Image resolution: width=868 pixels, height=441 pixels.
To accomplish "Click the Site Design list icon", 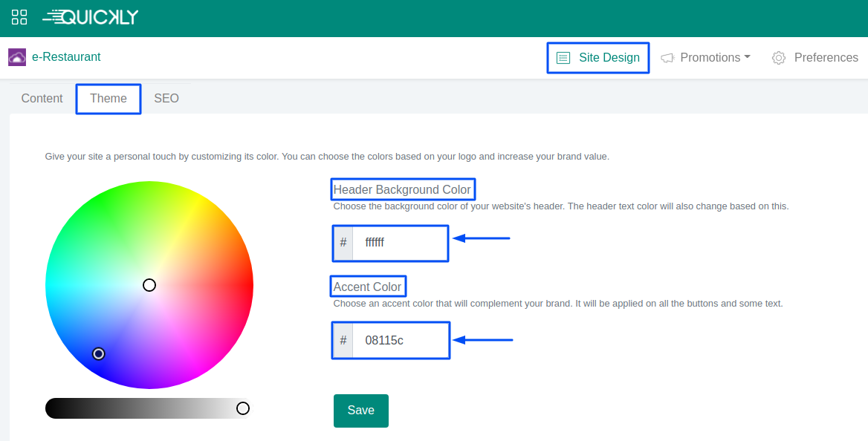I will [563, 58].
